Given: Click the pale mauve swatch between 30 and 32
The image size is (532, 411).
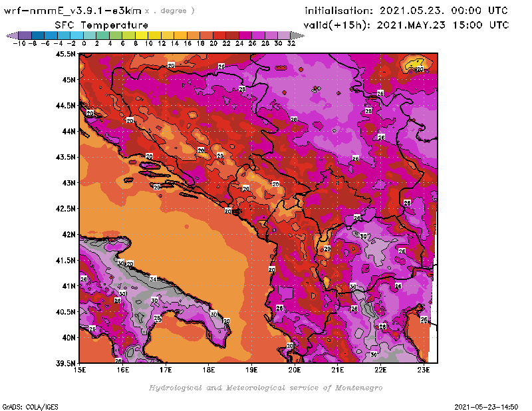Looking at the screenshot, I should click(x=285, y=35).
